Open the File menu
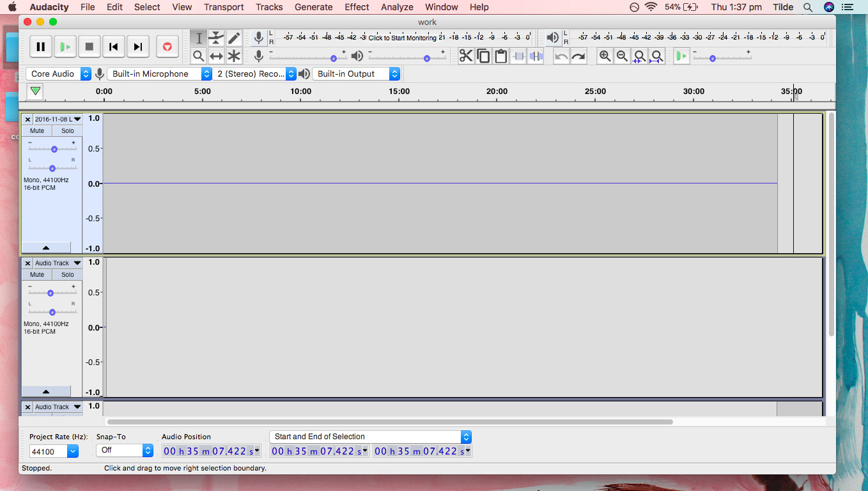 88,7
